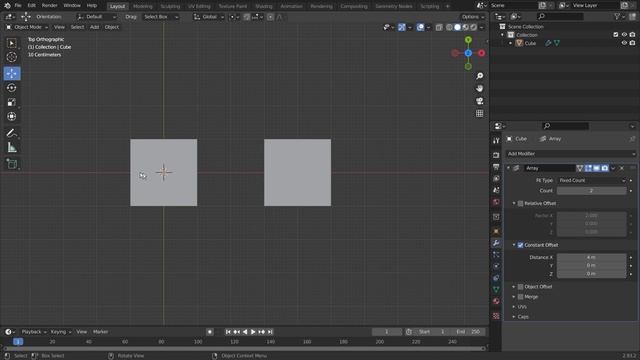Click the Blender logo icon
640x360 pixels.
tap(7, 6)
